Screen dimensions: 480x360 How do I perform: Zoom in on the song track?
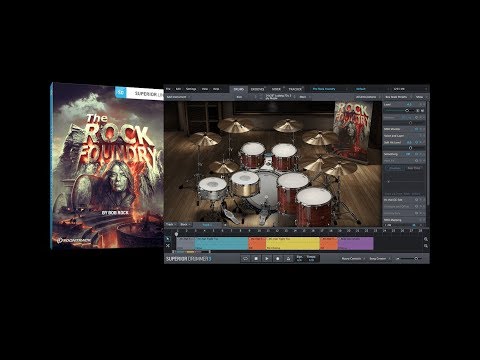point(426,239)
